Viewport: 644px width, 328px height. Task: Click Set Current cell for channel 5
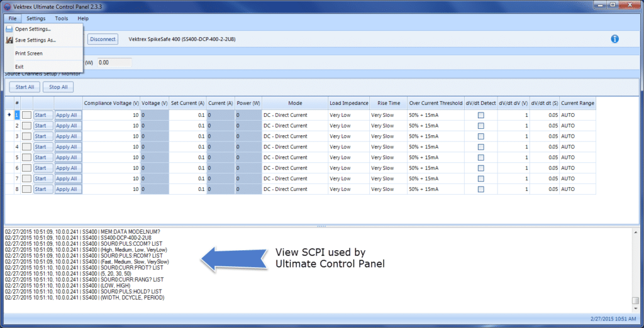point(187,157)
